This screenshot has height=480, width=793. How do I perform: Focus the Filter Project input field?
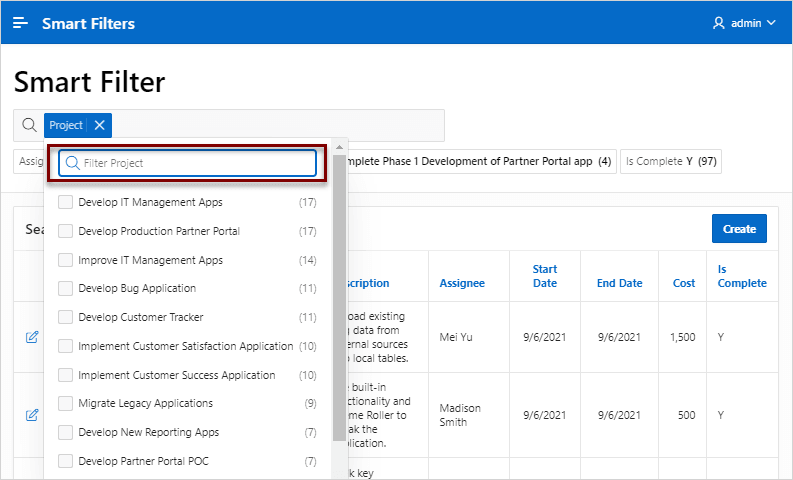pos(188,163)
